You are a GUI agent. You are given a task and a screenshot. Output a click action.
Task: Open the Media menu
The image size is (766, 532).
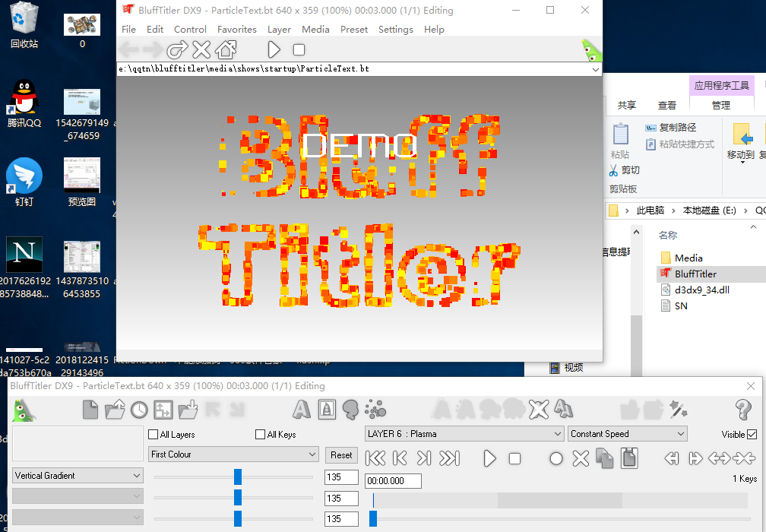point(315,30)
